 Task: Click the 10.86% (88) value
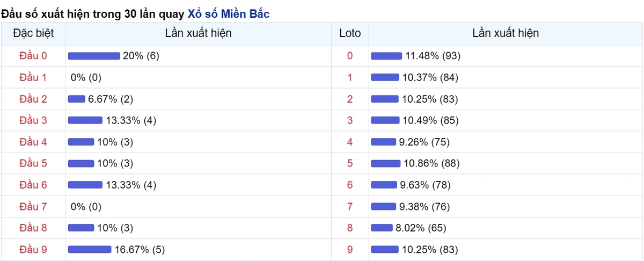pyautogui.click(x=431, y=163)
